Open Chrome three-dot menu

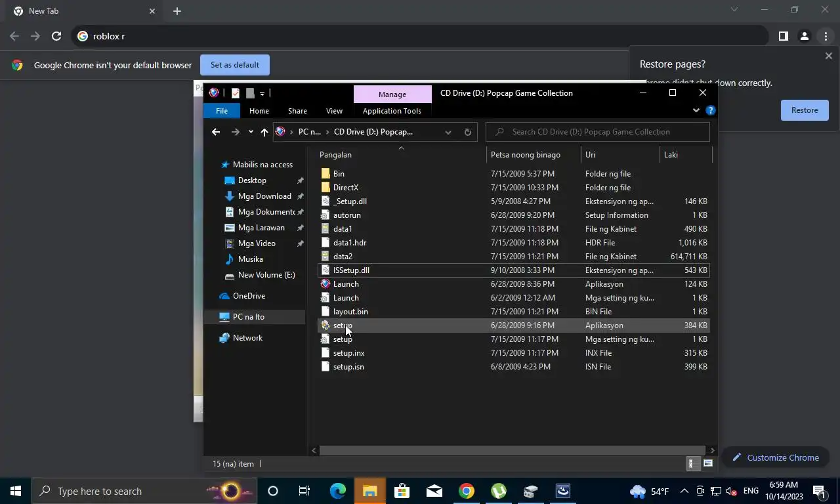coord(826,36)
